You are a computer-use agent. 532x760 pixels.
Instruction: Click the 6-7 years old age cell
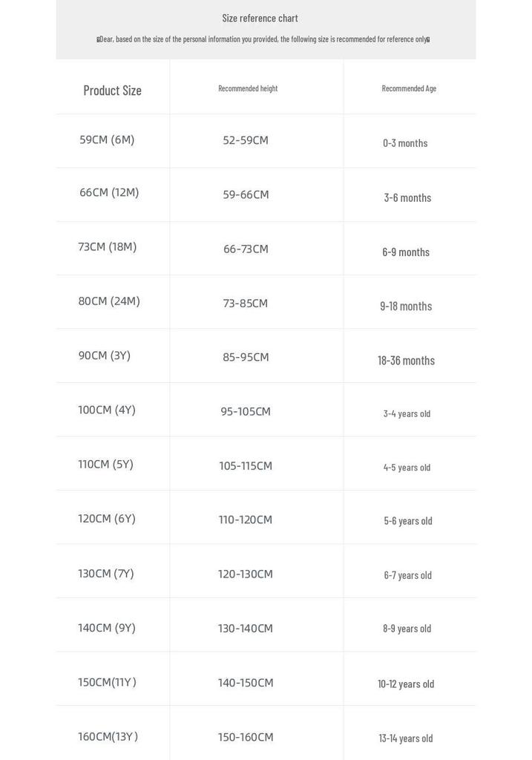point(407,575)
